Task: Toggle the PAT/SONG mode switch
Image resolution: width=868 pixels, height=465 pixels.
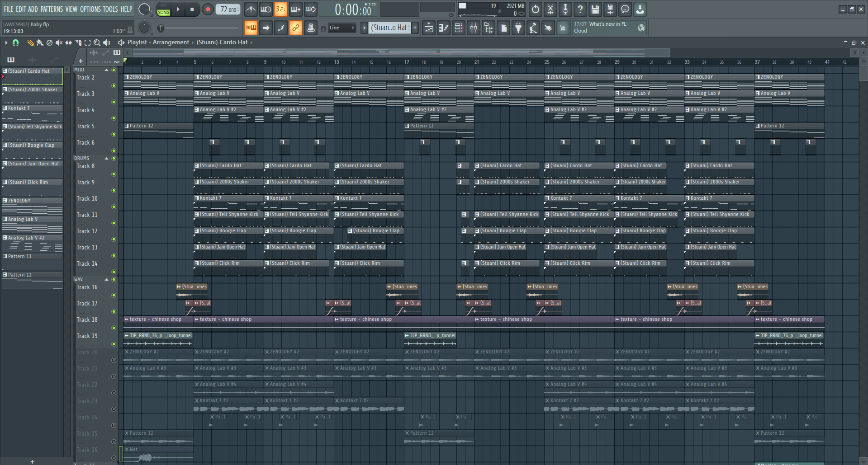Action: [164, 9]
